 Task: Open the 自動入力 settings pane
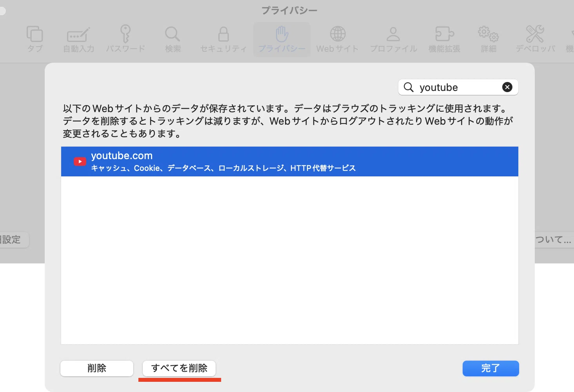click(x=79, y=39)
